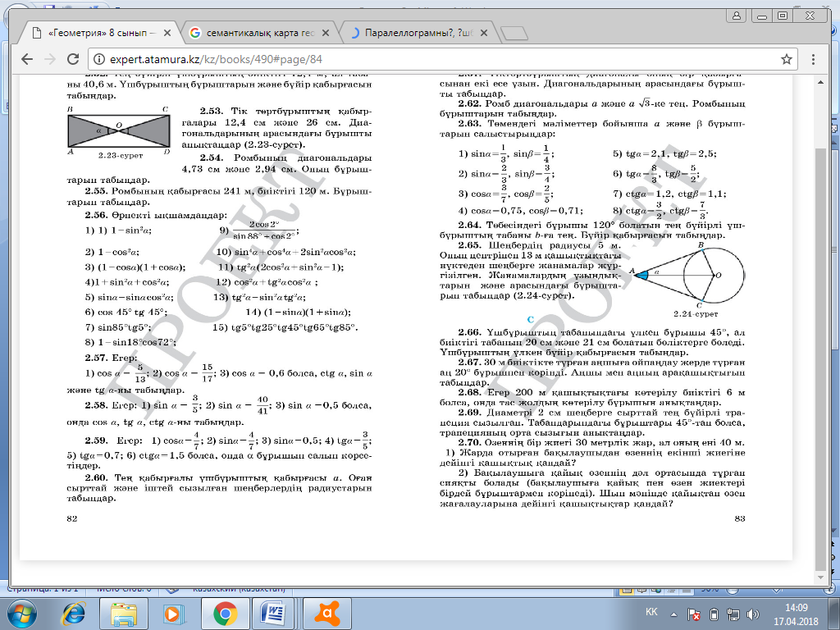Click exercise number 2.69
The image size is (840, 630).
click(470, 413)
